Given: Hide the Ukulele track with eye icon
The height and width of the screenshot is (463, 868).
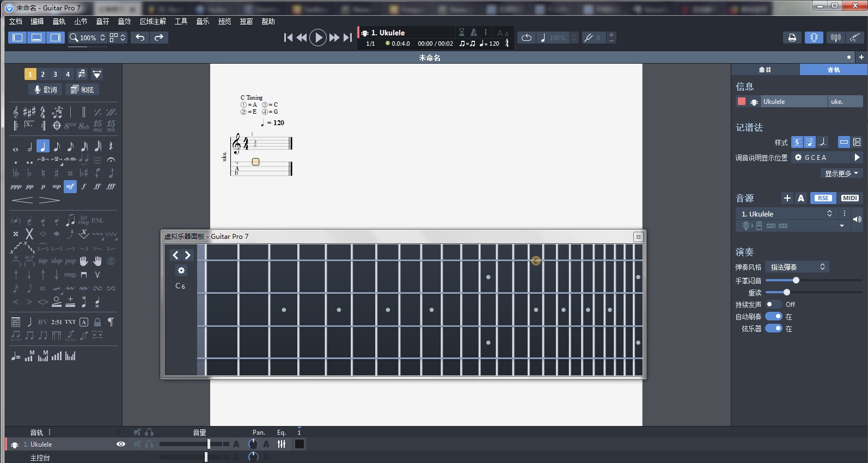Looking at the screenshot, I should tap(121, 445).
